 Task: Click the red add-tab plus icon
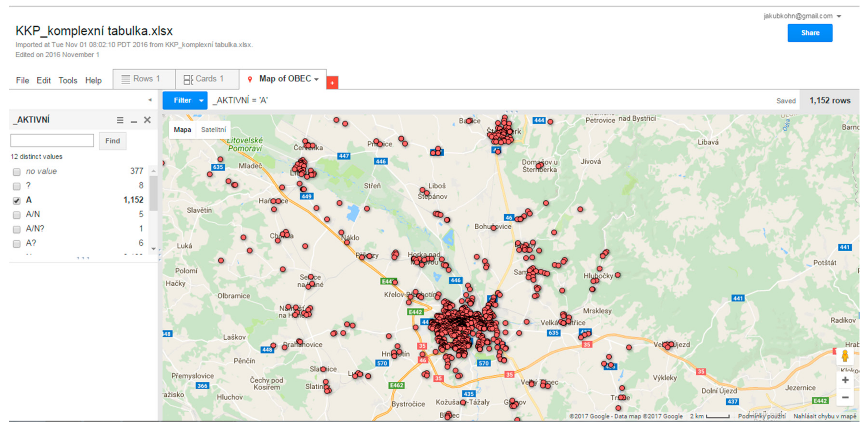[332, 83]
